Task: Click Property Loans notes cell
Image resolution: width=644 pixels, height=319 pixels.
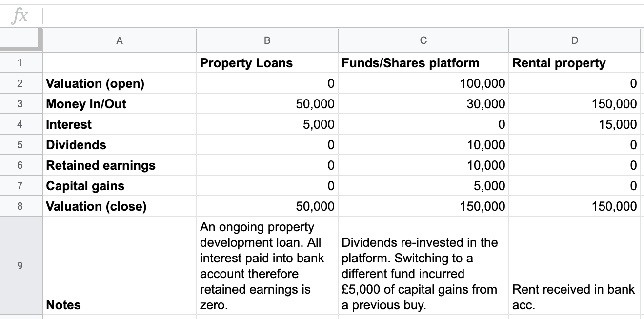Action: (267, 266)
